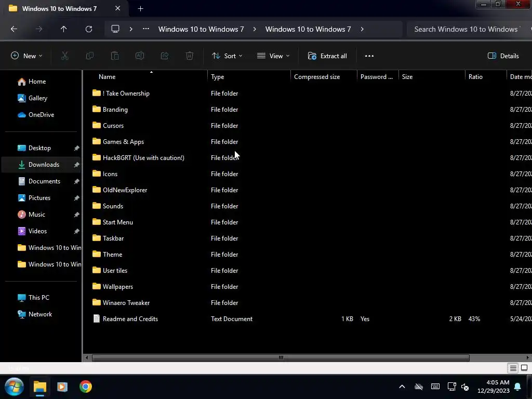Click the Share icon in the toolbar
The image size is (532, 399).
click(x=165, y=56)
